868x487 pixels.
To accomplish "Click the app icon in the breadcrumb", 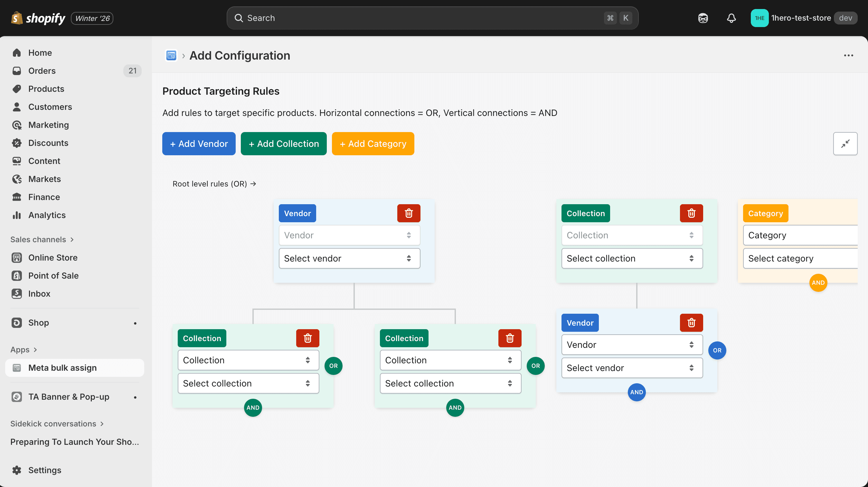I will [171, 55].
